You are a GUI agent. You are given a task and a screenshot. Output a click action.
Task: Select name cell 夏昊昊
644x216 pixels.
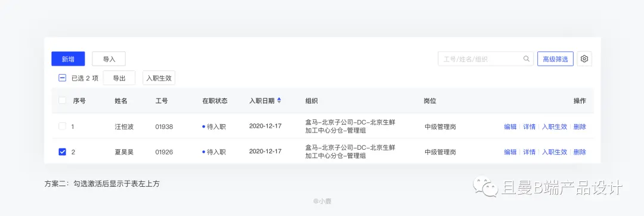pos(124,152)
